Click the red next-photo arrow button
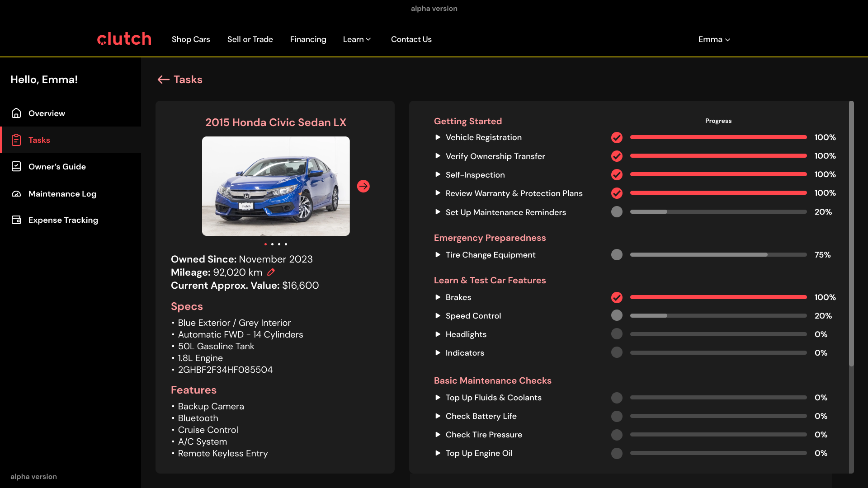The width and height of the screenshot is (868, 488). [x=363, y=186]
